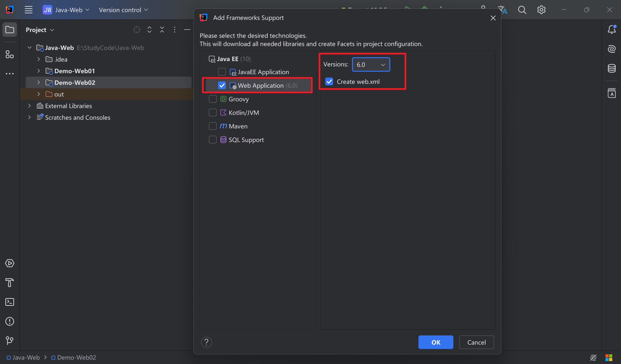This screenshot has width=621, height=364.
Task: Expand the out folder
Action: 39,94
